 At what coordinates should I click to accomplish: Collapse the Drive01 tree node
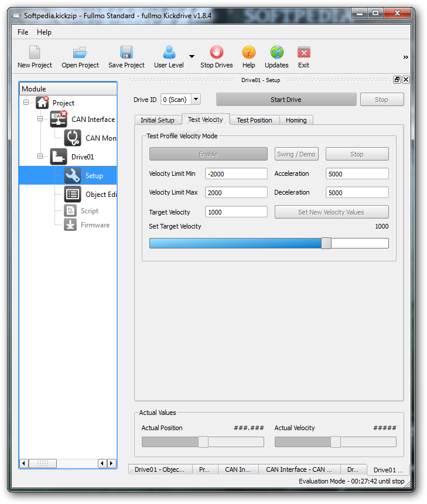pyautogui.click(x=40, y=156)
